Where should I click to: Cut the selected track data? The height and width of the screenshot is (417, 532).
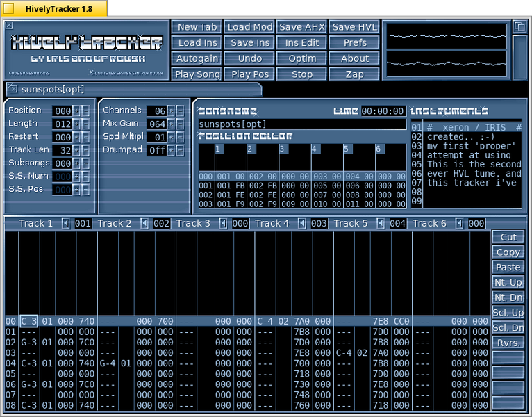[508, 237]
